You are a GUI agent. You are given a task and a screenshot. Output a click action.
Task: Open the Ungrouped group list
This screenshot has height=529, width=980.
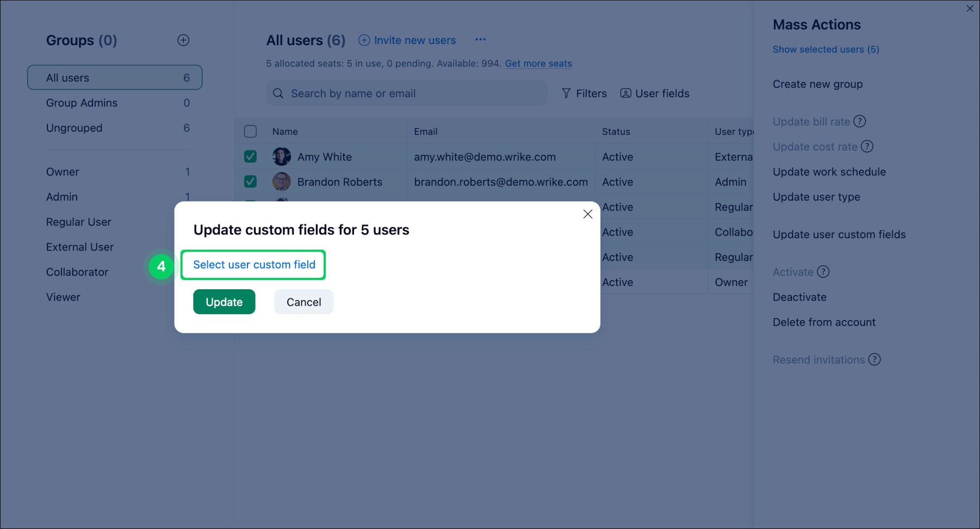click(x=75, y=128)
